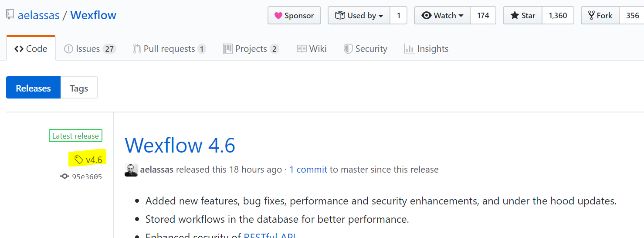Switch to the Issues tab

tap(89, 49)
